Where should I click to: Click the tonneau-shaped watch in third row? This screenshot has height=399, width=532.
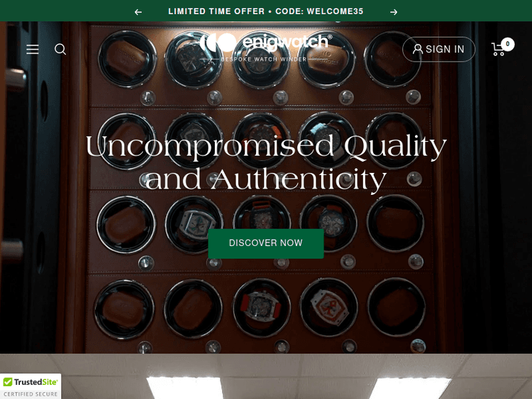(195, 225)
